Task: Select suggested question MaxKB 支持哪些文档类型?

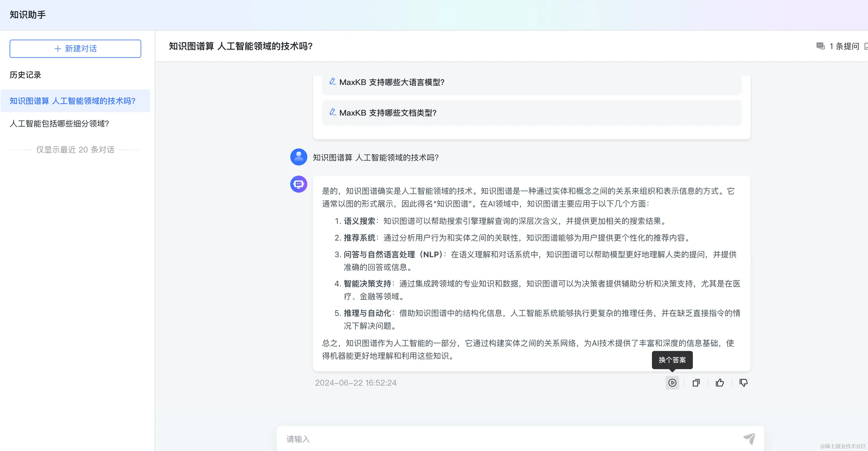Action: (387, 113)
